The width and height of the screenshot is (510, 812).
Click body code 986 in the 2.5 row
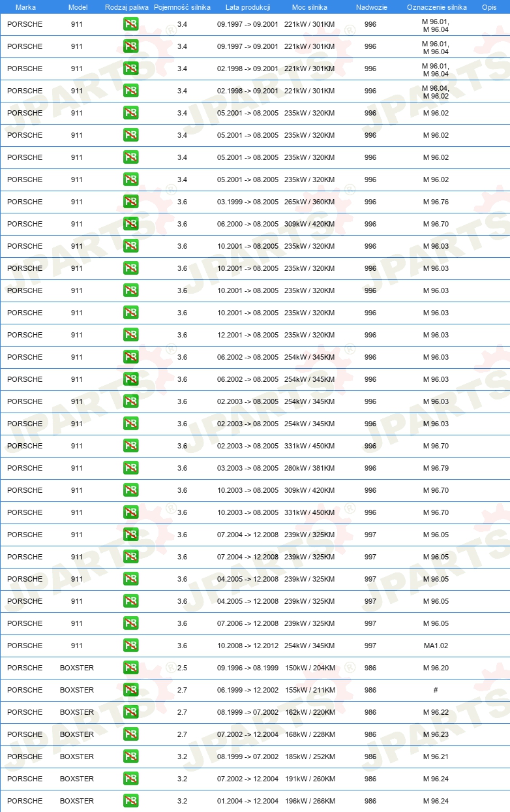(370, 668)
